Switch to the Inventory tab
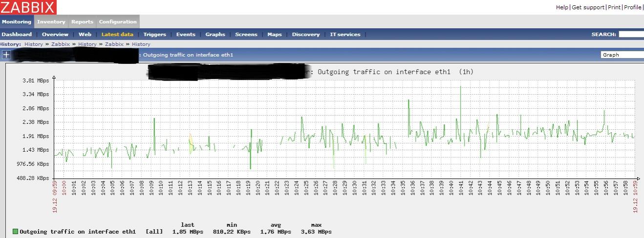 (x=51, y=21)
